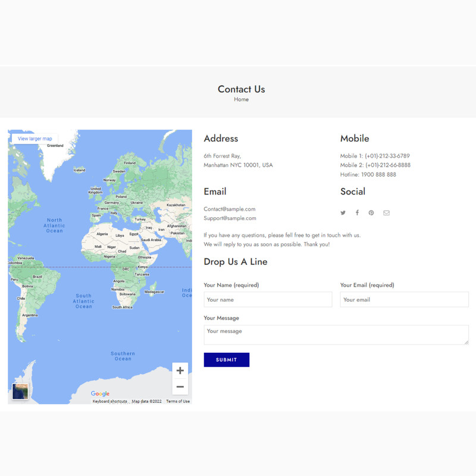Image resolution: width=476 pixels, height=476 pixels.
Task: Open the Facebook social icon
Action: 358,212
